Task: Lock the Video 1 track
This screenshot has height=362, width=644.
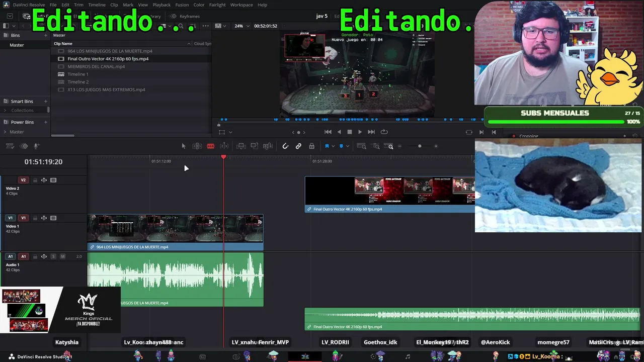Action: point(35,218)
